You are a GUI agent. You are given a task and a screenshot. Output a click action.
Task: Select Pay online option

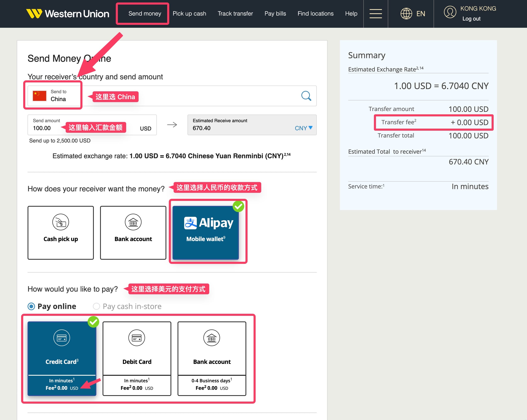pyautogui.click(x=31, y=306)
